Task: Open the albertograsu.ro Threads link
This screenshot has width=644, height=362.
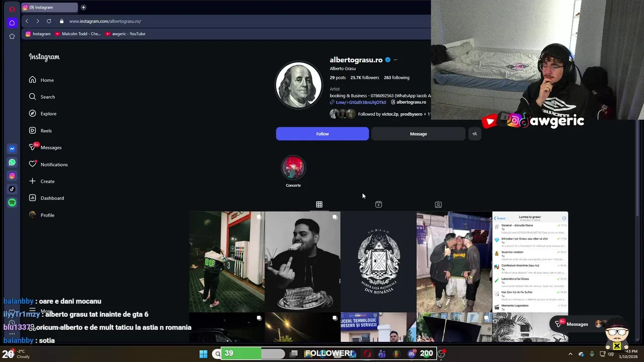Action: (x=409, y=102)
